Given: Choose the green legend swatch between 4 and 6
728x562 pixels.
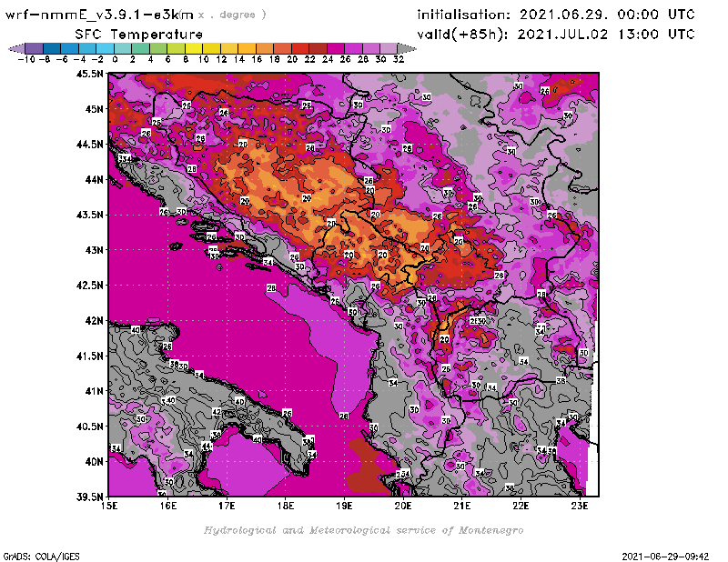Looking at the screenshot, I should point(158,48).
